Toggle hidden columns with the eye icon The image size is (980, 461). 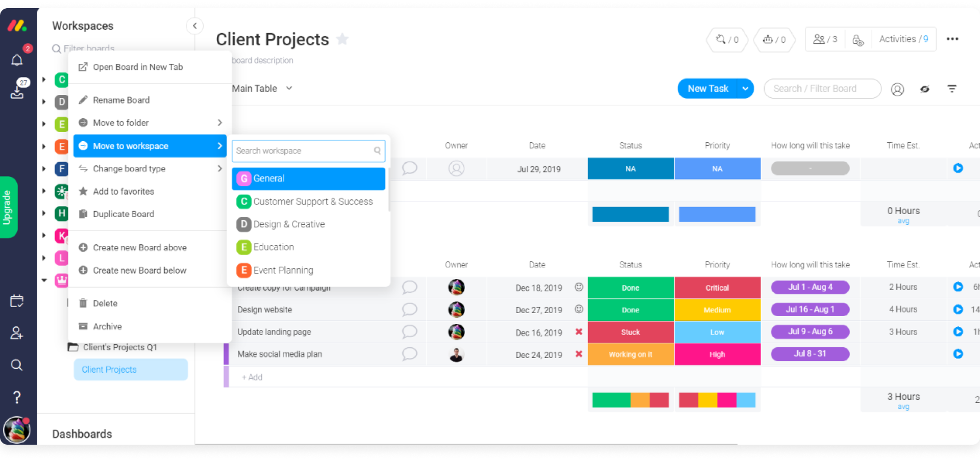925,89
